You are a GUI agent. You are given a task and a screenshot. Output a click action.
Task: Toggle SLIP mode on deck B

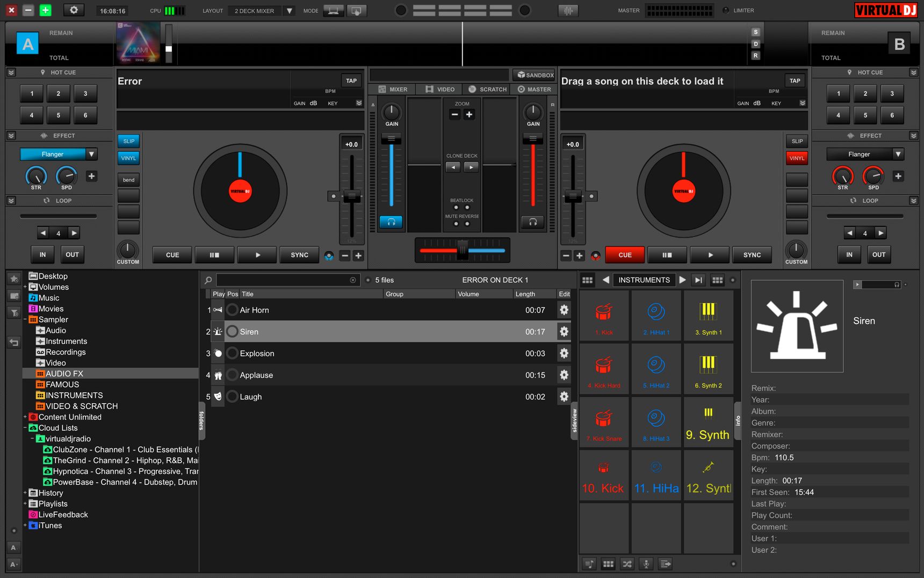(797, 141)
